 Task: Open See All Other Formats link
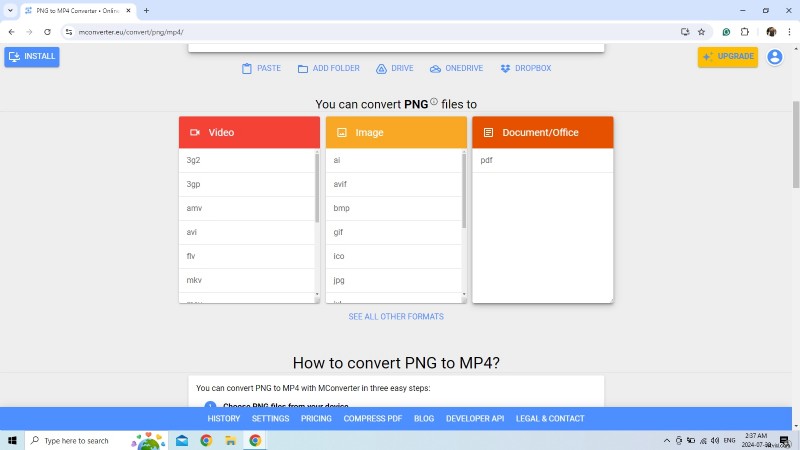[396, 317]
